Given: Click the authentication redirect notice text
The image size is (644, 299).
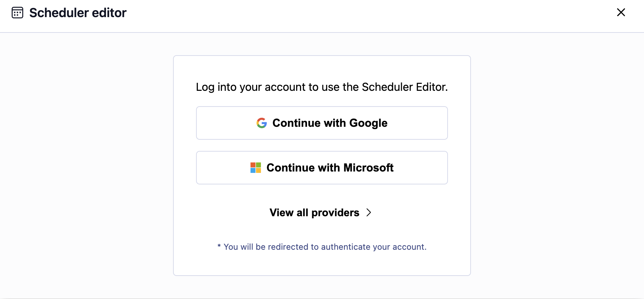Looking at the screenshot, I should tap(322, 247).
